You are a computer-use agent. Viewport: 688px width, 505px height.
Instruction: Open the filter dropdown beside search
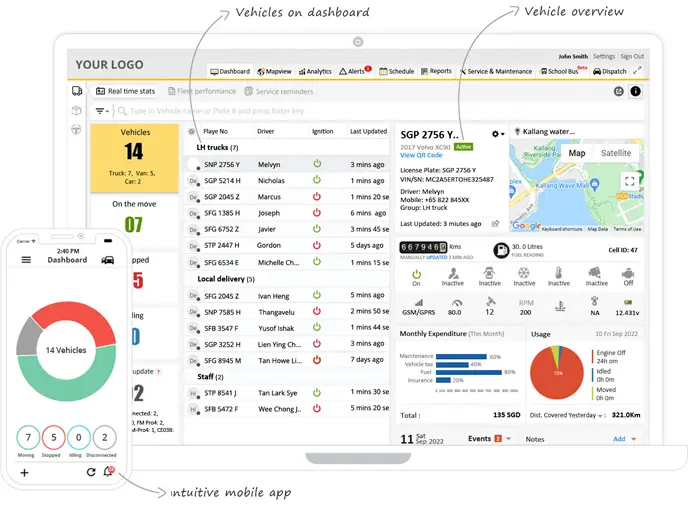(x=102, y=111)
